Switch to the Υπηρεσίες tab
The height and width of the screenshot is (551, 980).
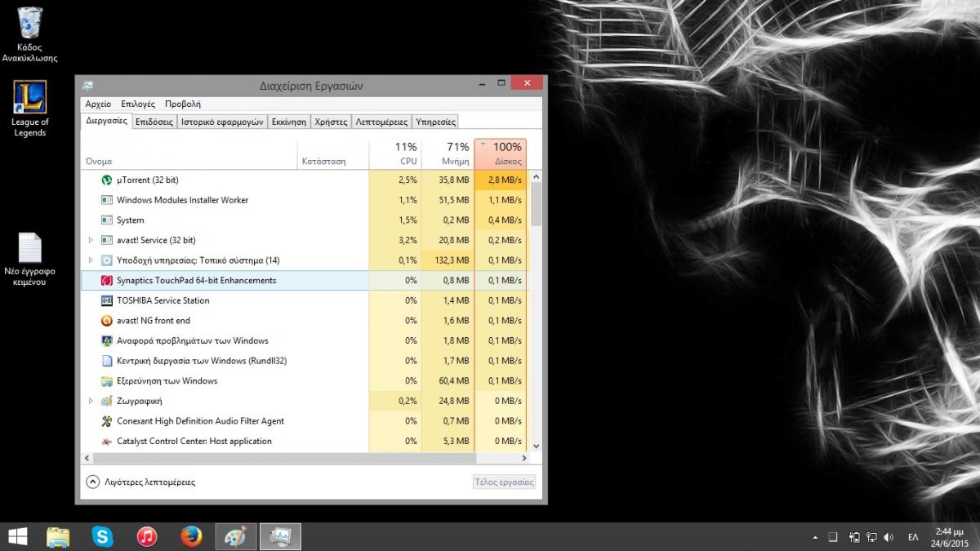pyautogui.click(x=435, y=122)
